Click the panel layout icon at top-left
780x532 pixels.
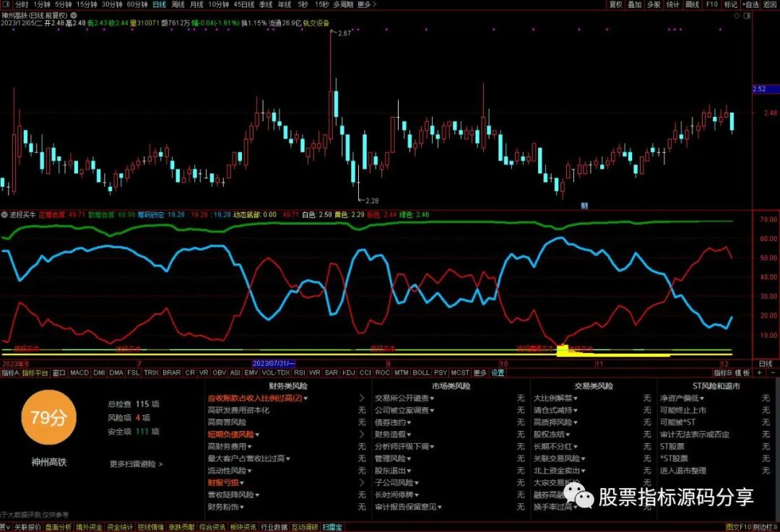(x=6, y=4)
